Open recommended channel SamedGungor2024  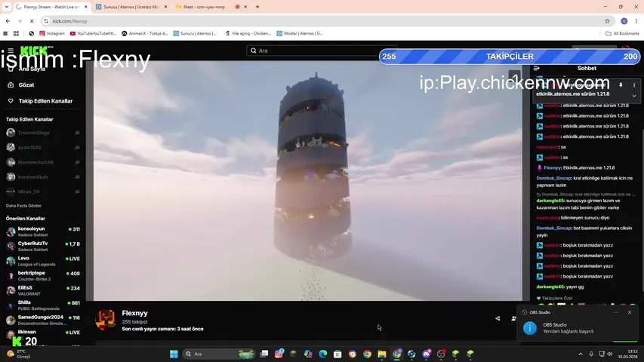tap(43, 320)
